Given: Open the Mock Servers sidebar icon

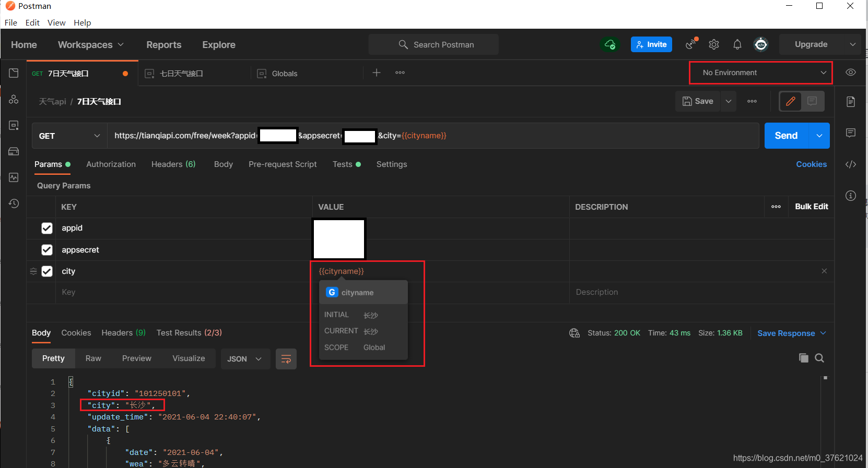Looking at the screenshot, I should pyautogui.click(x=14, y=151).
